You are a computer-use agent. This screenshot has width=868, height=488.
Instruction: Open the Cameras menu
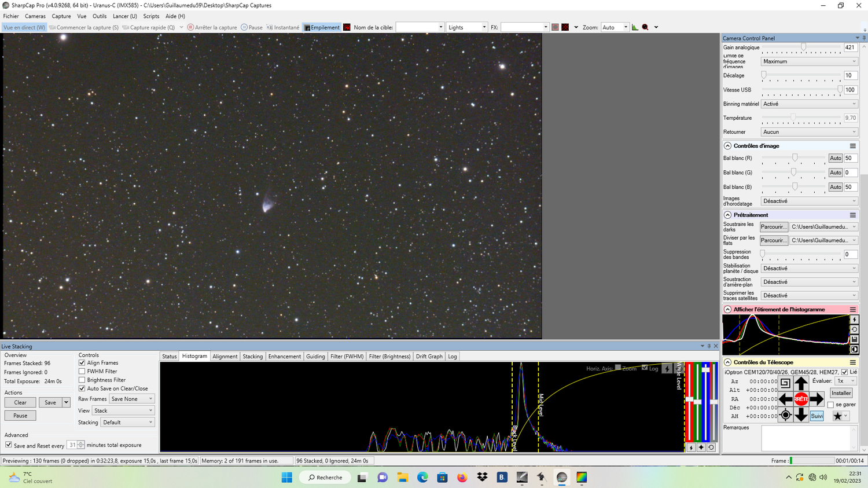point(35,16)
